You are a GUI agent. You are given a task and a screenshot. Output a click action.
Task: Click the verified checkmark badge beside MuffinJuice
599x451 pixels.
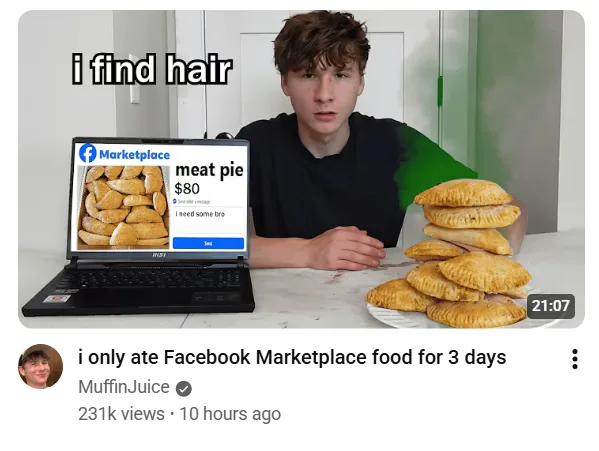[x=184, y=389]
